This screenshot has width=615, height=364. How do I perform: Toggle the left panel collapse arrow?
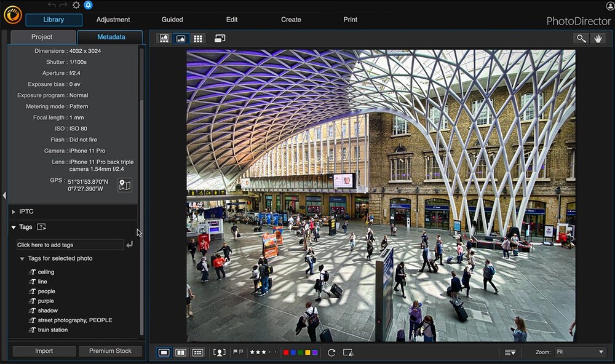pos(4,195)
